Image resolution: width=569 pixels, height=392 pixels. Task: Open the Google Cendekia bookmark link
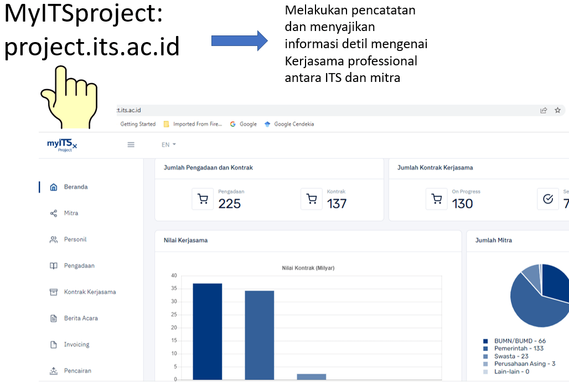[x=294, y=124]
